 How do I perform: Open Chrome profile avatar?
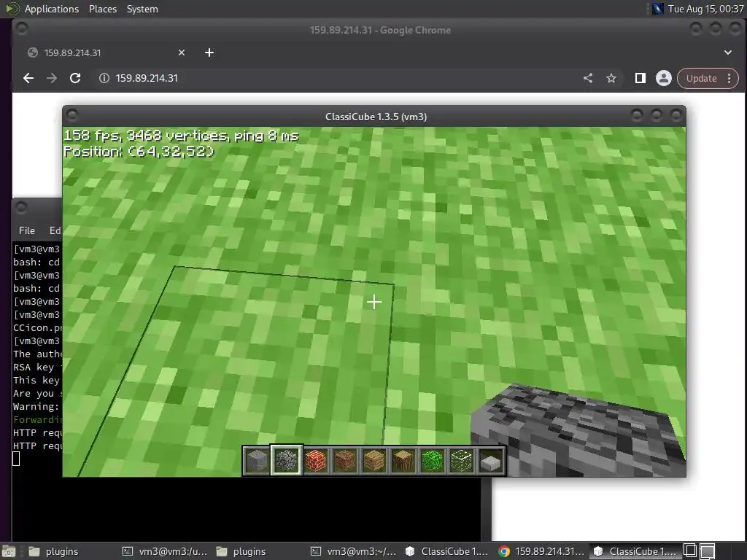664,78
